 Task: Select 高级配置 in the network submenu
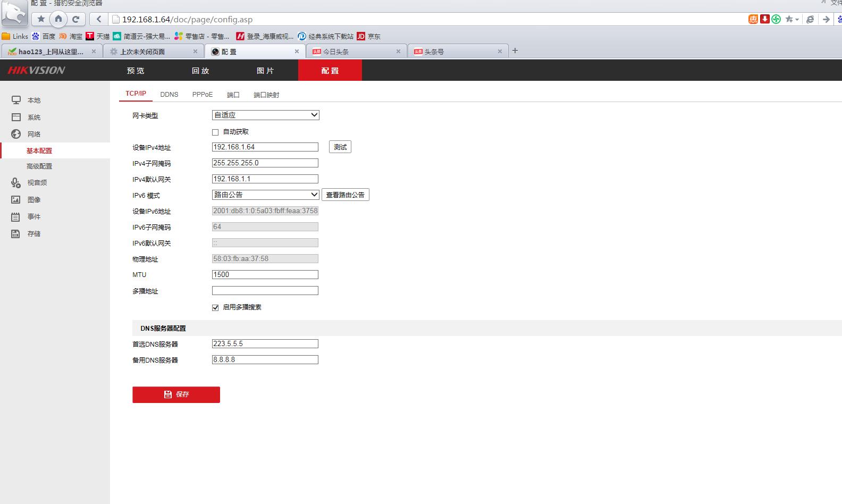tap(39, 166)
